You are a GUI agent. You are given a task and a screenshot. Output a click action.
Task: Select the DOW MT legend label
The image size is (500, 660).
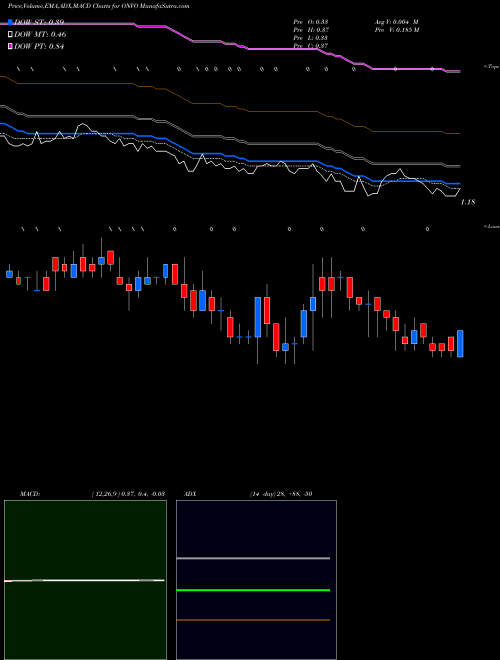click(40, 35)
